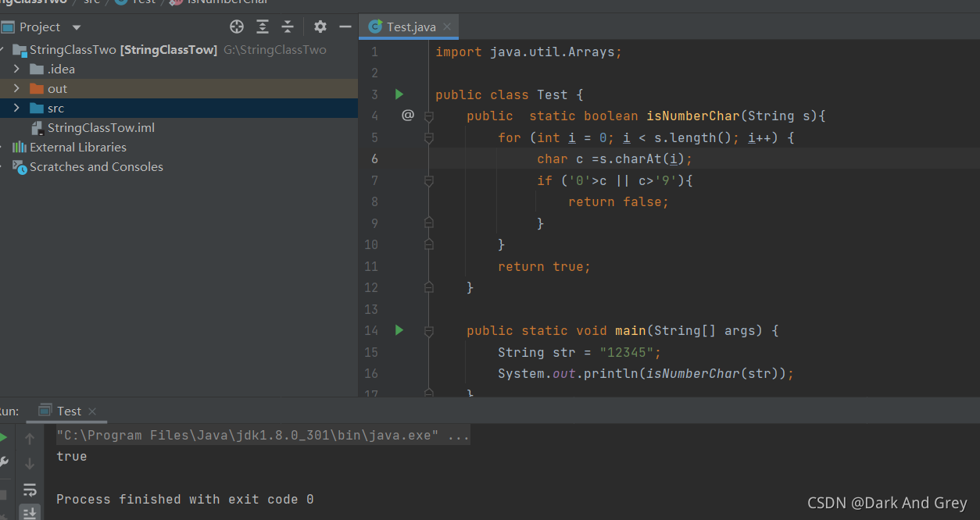
Task: Click the @ gutter icon on line 4
Action: 407,116
